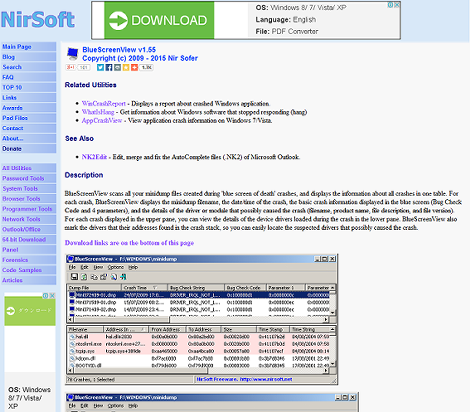The width and height of the screenshot is (470, 412).
Task: Close the sidebar ad with the X
Action: click(x=52, y=296)
